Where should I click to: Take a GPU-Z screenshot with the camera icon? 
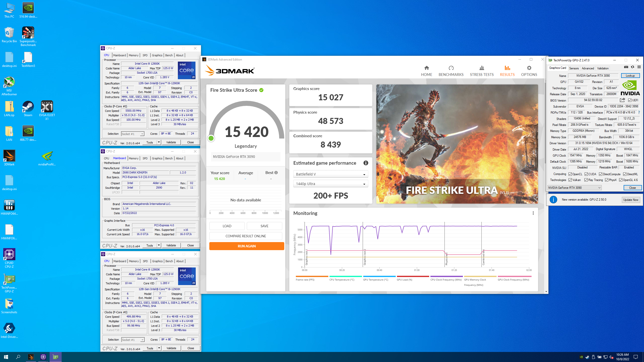pos(626,67)
